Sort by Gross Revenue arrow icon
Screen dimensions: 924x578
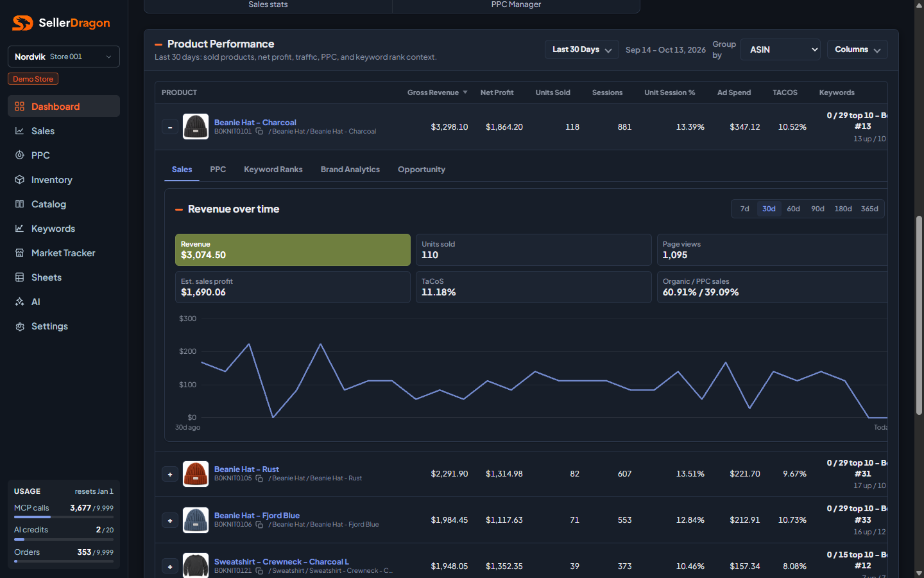(465, 92)
